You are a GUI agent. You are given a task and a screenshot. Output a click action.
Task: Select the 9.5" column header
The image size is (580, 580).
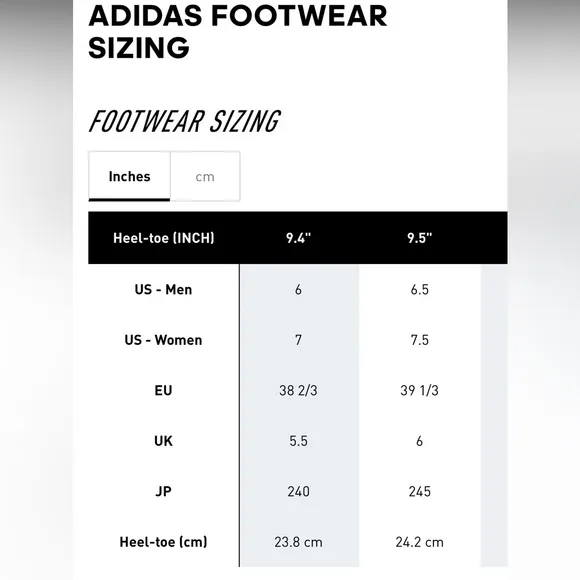pyautogui.click(x=419, y=238)
